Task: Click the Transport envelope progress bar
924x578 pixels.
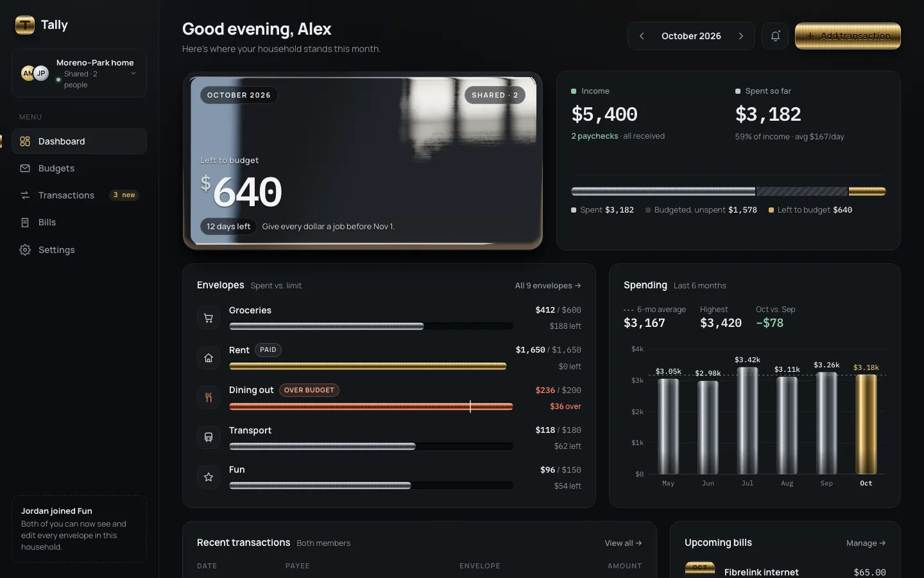Action: (371, 446)
